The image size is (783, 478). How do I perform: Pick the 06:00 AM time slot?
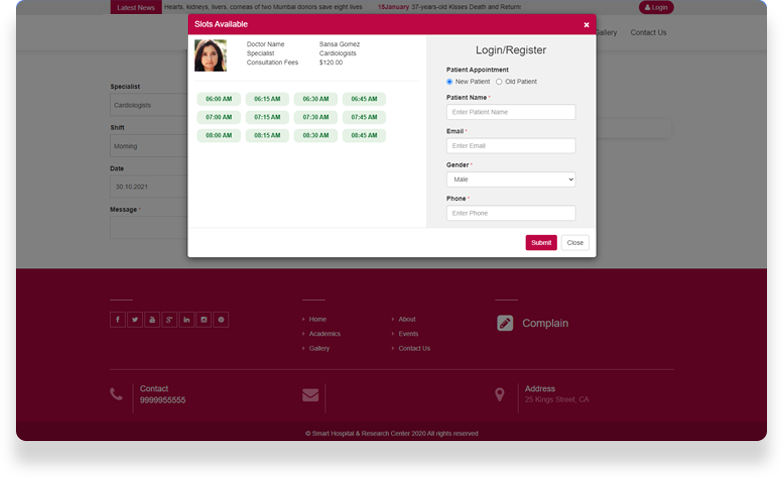click(219, 99)
